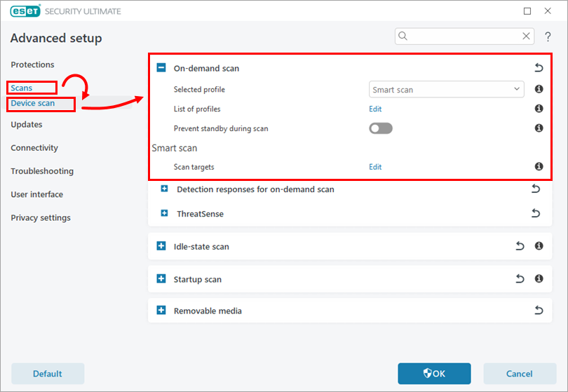Open the Selected profile Smart scan dropdown

click(446, 90)
